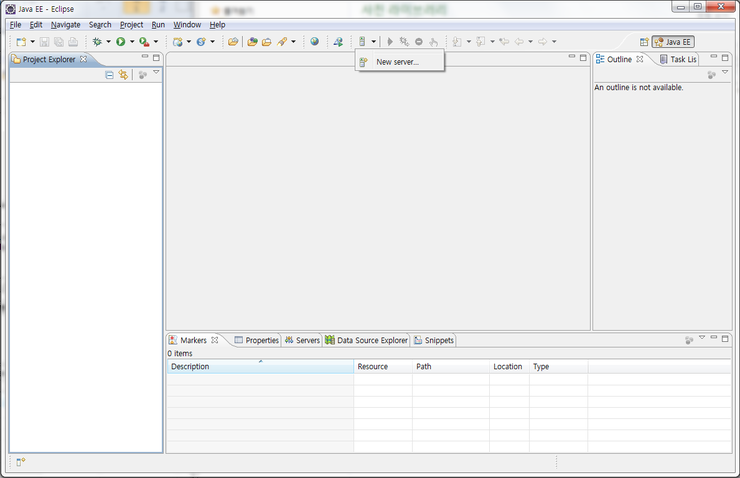Click the server icon in the toolbar
Image resolution: width=740 pixels, height=478 pixels.
(362, 42)
